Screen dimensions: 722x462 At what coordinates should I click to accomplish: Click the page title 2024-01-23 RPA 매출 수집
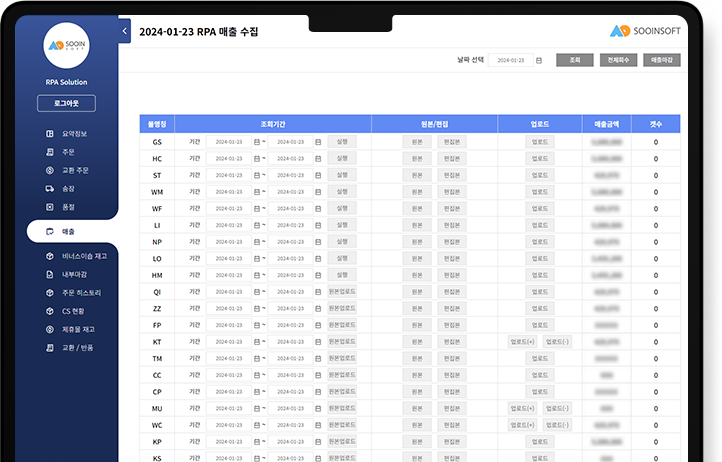pos(198,32)
